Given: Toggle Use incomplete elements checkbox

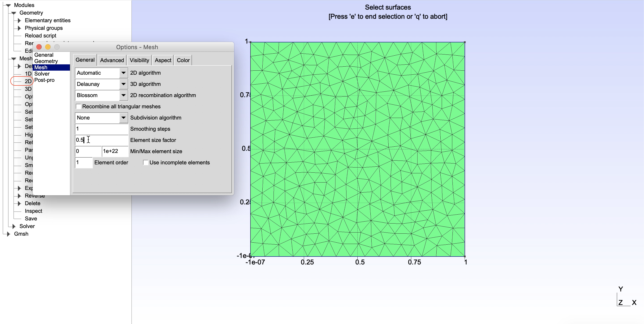Looking at the screenshot, I should coord(146,163).
